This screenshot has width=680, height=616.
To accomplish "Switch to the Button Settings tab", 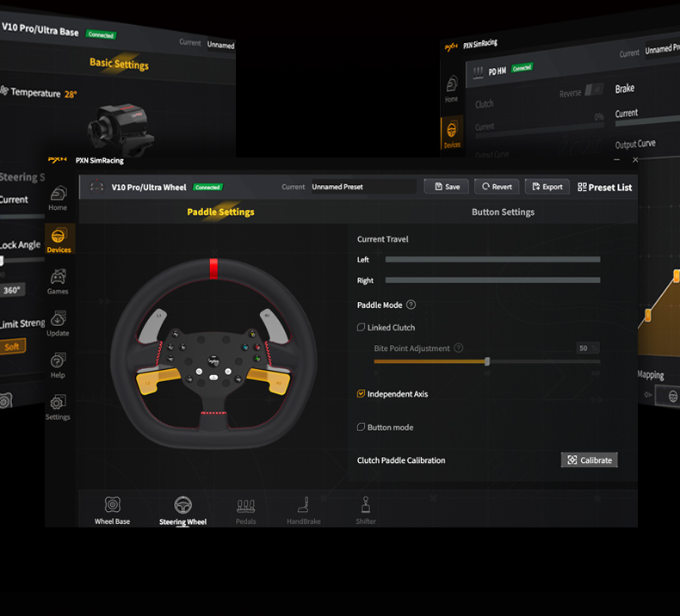I will tap(503, 212).
